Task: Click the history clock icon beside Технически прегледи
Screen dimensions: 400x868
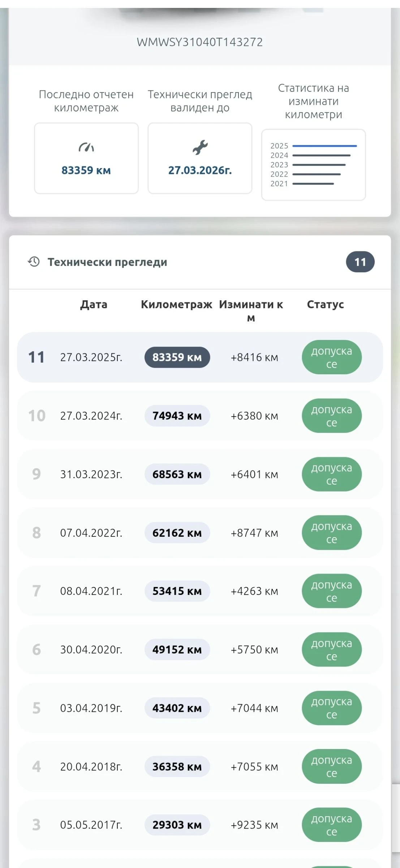Action: 34,262
